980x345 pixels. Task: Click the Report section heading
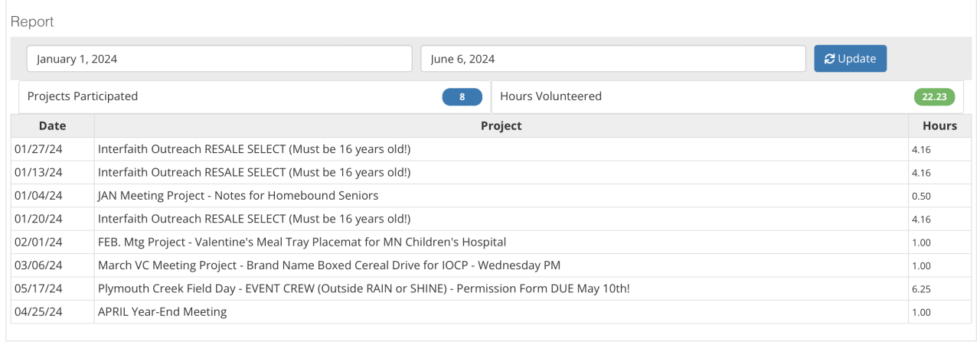tap(32, 22)
